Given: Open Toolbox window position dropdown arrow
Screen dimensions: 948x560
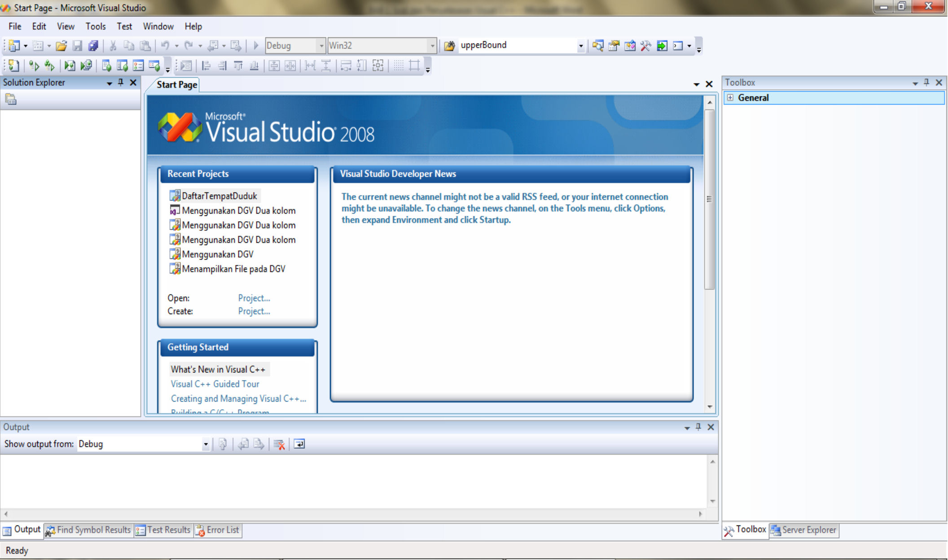Looking at the screenshot, I should pos(915,83).
